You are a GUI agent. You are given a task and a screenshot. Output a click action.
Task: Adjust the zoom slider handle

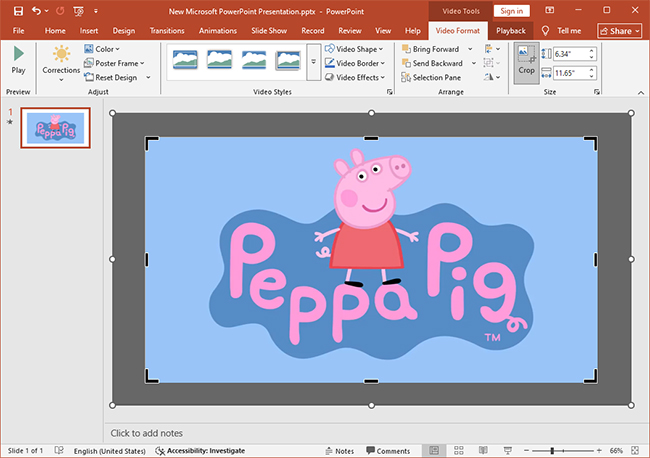tap(552, 451)
